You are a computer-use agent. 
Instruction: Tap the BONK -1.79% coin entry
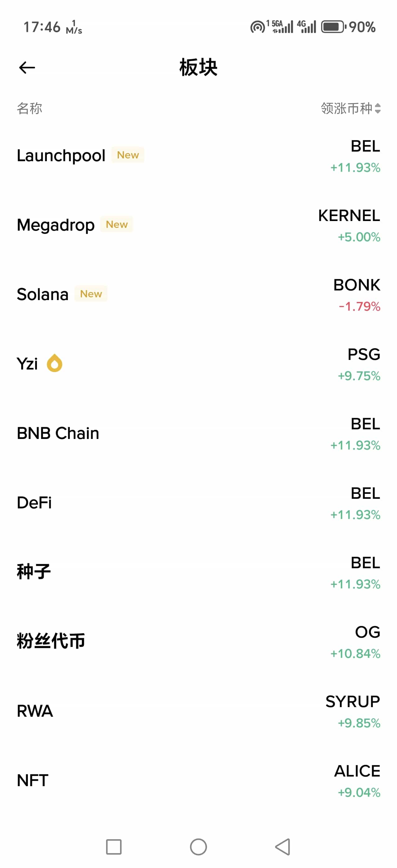point(357,295)
